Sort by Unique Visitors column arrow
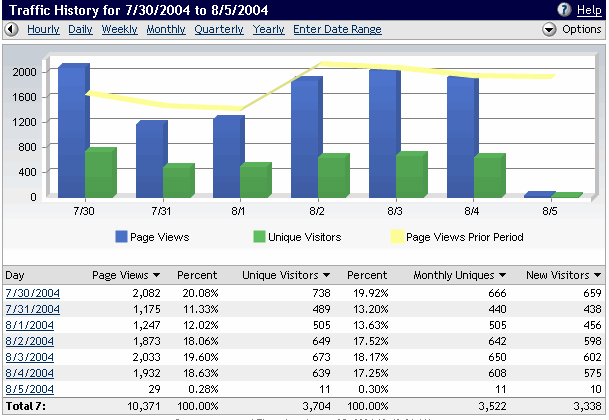The image size is (609, 420). point(326,275)
